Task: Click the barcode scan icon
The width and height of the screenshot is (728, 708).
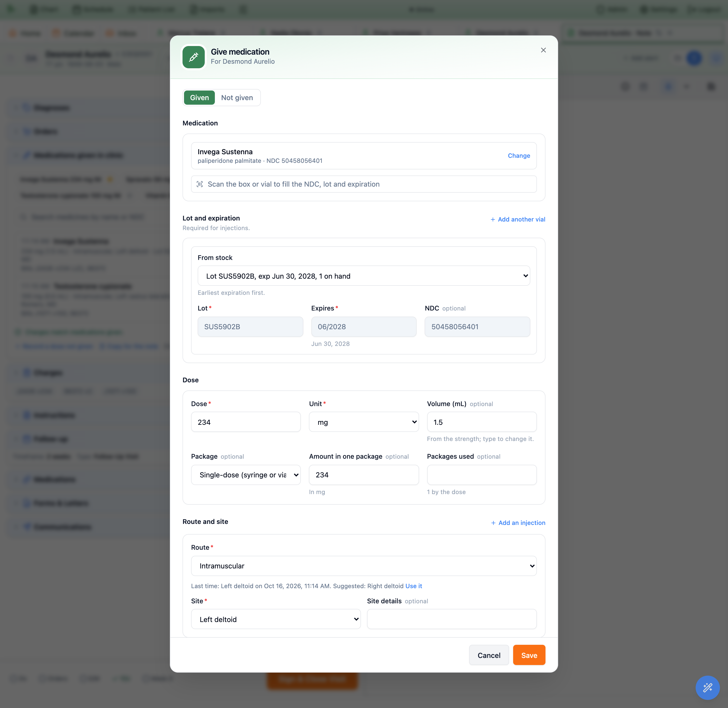Action: 200,184
